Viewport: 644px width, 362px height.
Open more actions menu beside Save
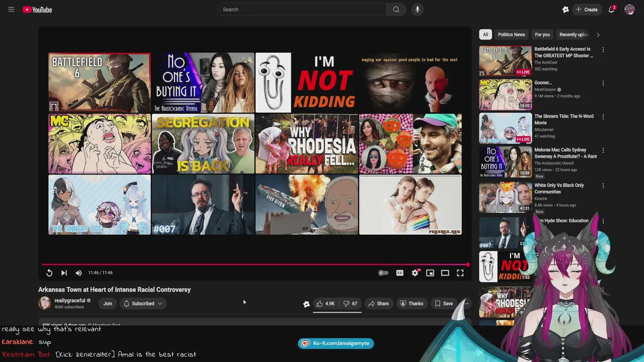pos(466,304)
